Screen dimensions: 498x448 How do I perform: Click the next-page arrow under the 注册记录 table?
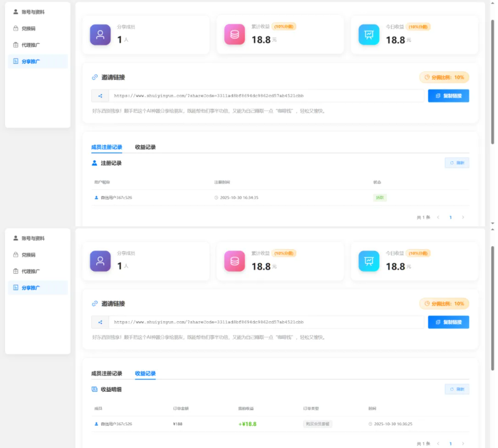tap(463, 217)
